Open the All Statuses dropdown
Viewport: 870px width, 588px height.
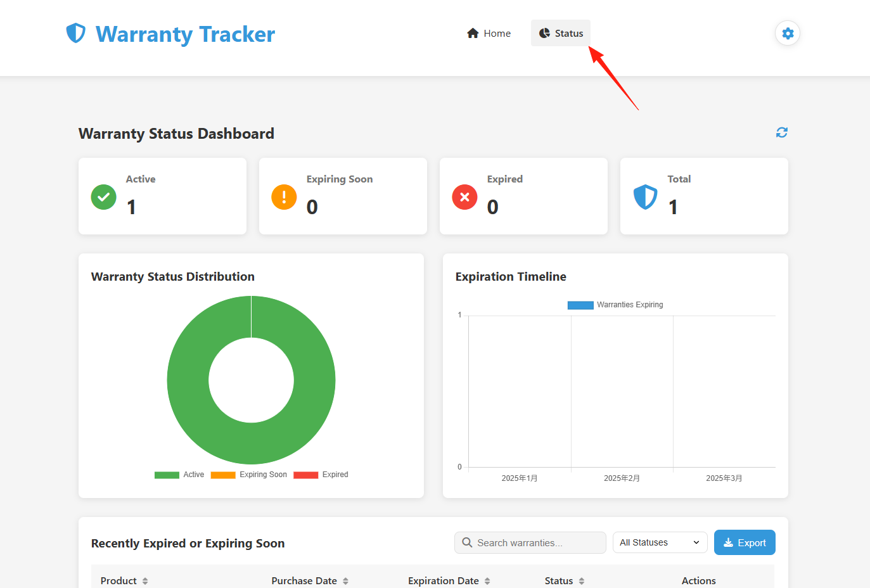660,542
